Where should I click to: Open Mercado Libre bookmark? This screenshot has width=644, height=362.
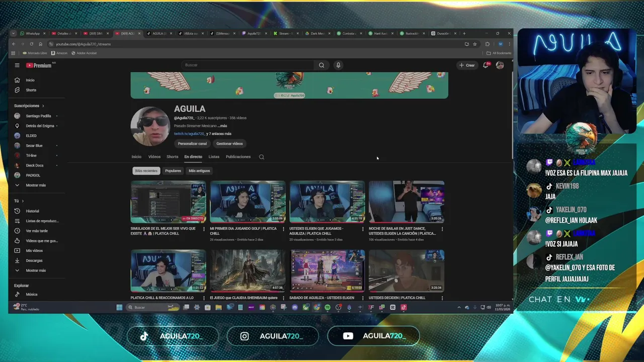point(35,53)
